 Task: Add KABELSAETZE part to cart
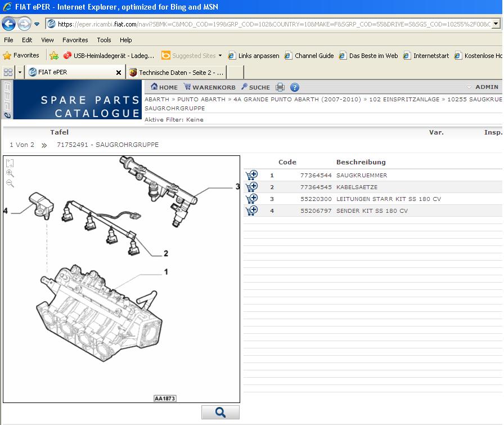pyautogui.click(x=251, y=187)
